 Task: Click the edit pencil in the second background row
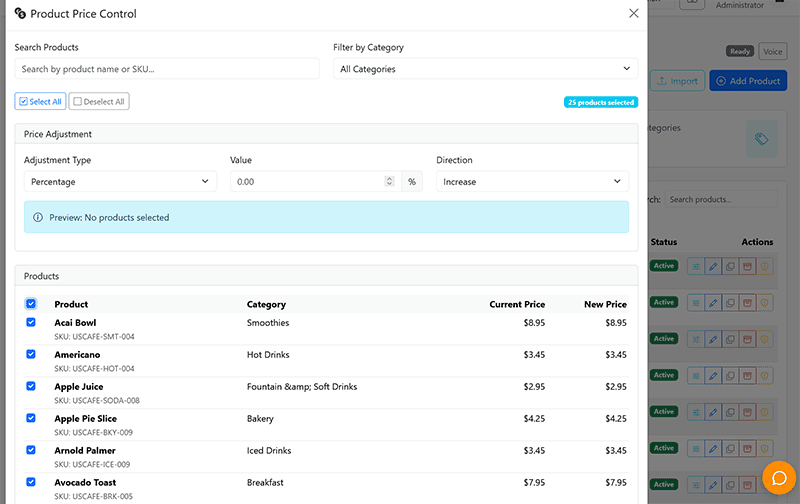pyautogui.click(x=713, y=303)
